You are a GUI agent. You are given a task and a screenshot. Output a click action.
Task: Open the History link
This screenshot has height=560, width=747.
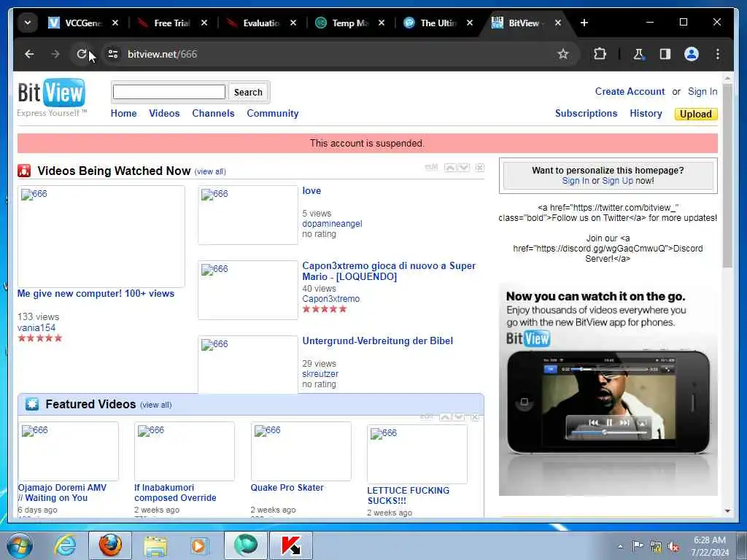pos(646,113)
